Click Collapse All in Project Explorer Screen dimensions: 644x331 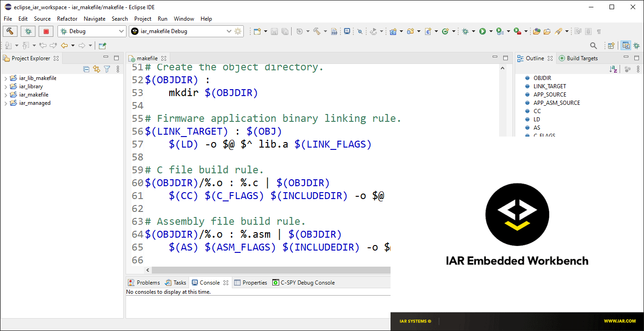click(x=86, y=69)
